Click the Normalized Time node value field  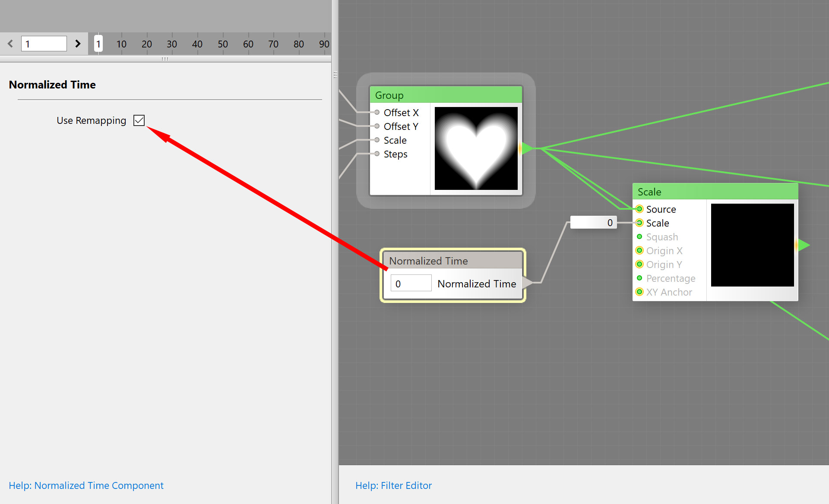[411, 283]
